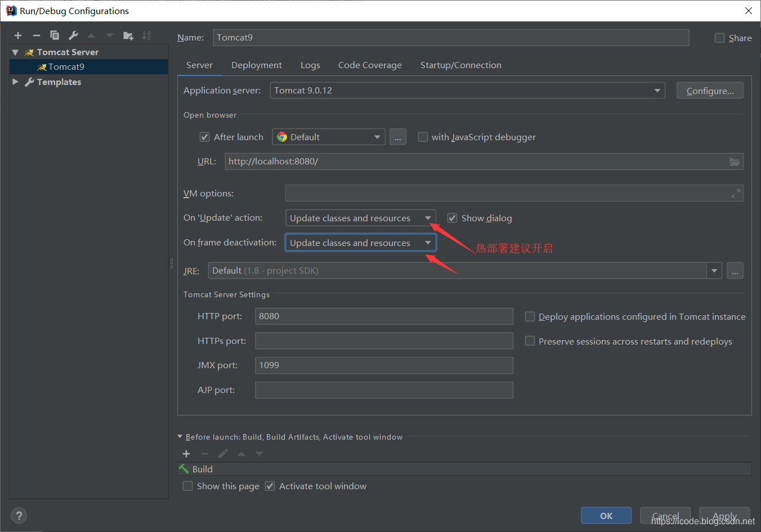
Task: Click the Name field containing Tomcat9
Action: click(x=451, y=38)
